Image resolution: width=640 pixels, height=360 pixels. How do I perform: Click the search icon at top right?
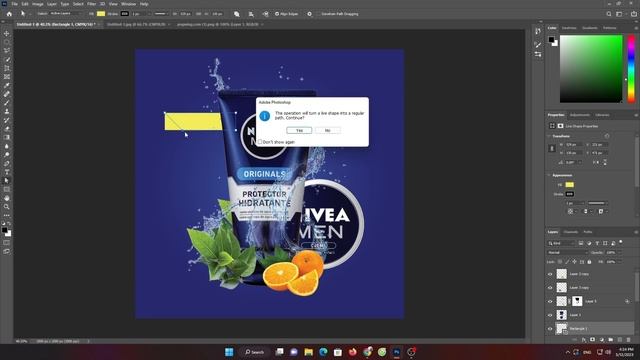pos(609,14)
